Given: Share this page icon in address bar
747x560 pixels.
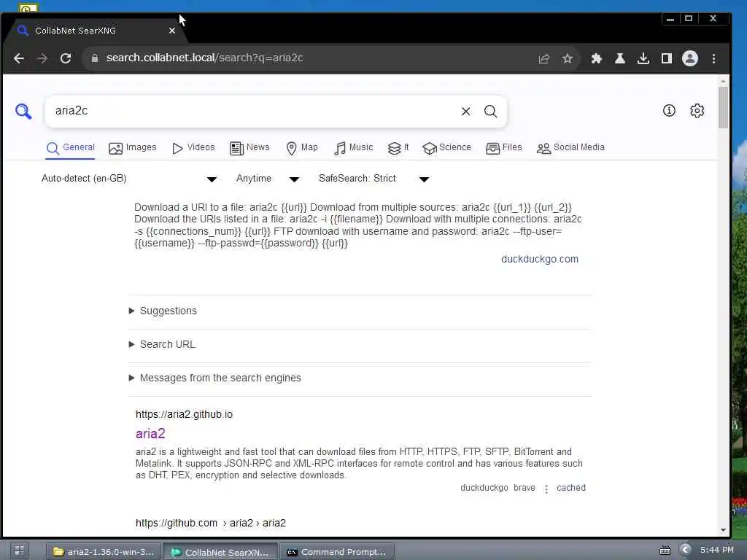Looking at the screenshot, I should click(543, 58).
